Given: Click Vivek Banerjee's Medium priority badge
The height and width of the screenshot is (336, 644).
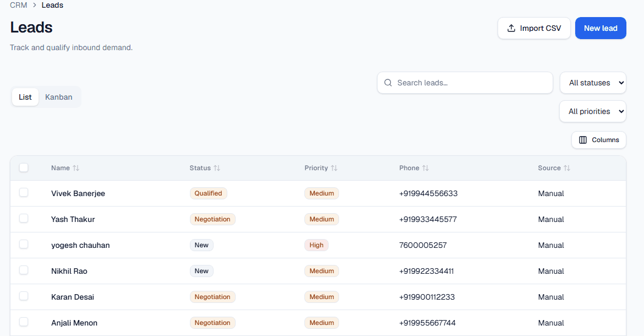Looking at the screenshot, I should click(321, 193).
